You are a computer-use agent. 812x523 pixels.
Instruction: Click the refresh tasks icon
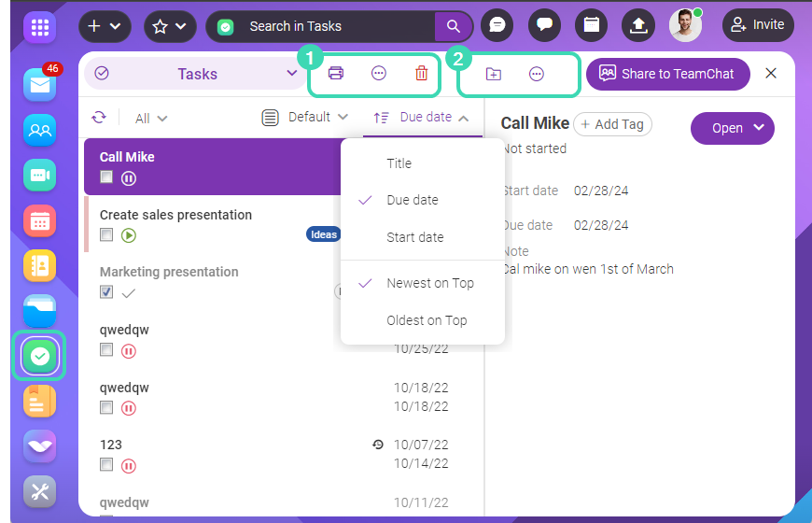click(99, 118)
